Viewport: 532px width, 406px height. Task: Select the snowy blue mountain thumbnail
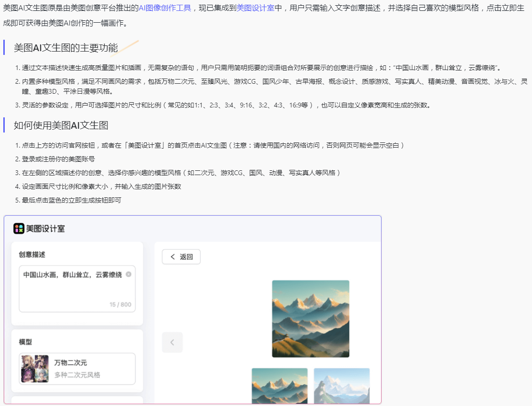tap(342, 386)
